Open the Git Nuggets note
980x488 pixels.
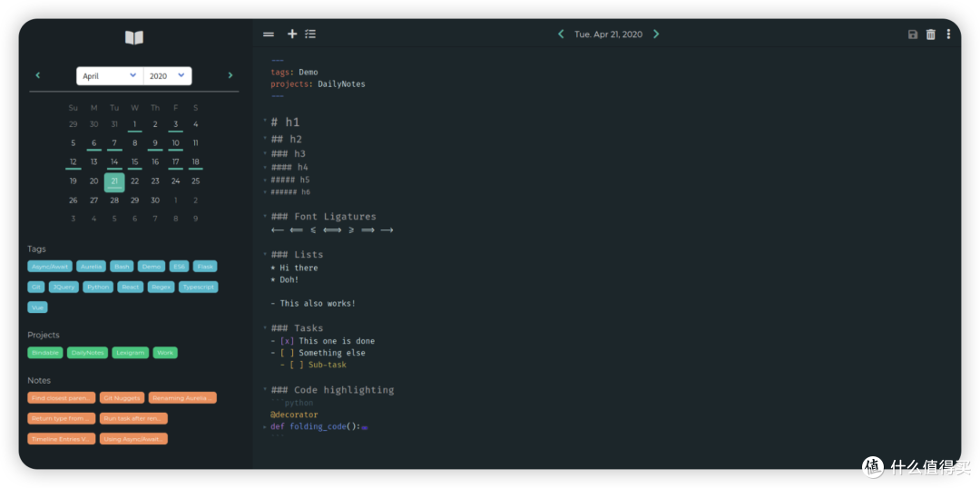tap(122, 397)
